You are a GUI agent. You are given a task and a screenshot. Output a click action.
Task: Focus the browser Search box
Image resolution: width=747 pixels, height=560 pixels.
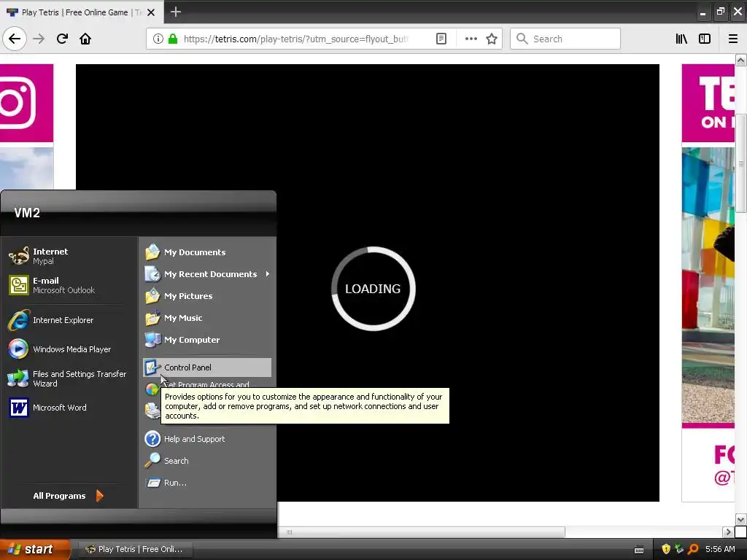565,39
